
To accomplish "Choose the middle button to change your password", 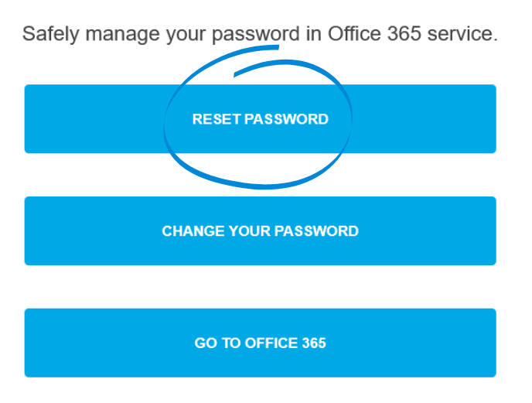I will (x=260, y=231).
